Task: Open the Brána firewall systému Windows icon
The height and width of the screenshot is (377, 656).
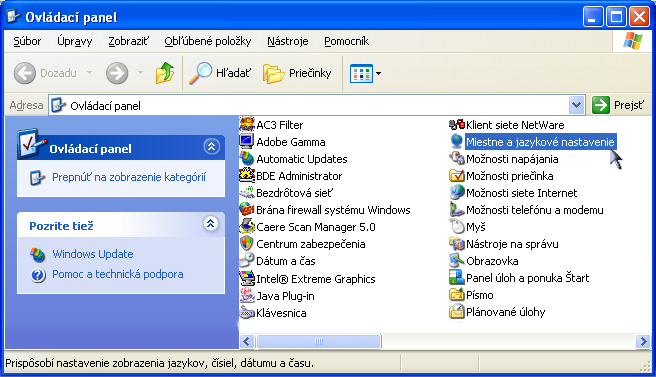Action: tap(247, 209)
